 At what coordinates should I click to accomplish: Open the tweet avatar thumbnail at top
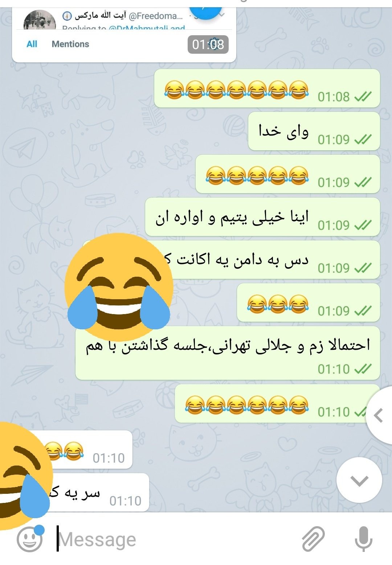40,20
